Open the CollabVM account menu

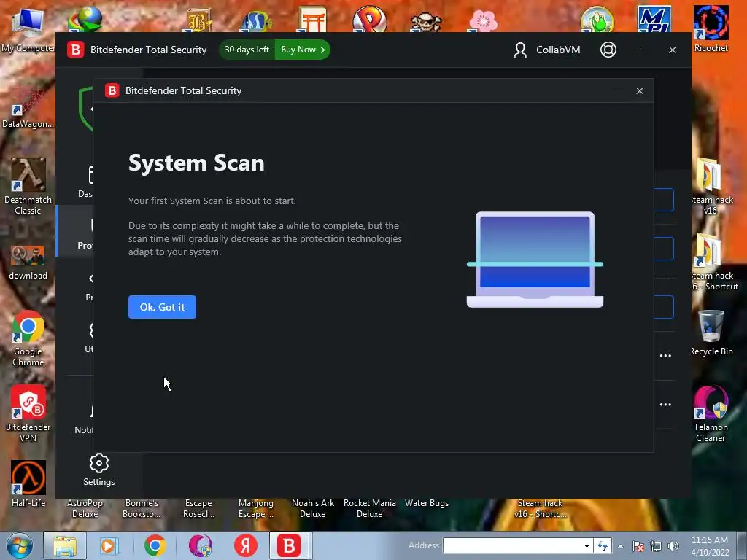[x=547, y=50]
